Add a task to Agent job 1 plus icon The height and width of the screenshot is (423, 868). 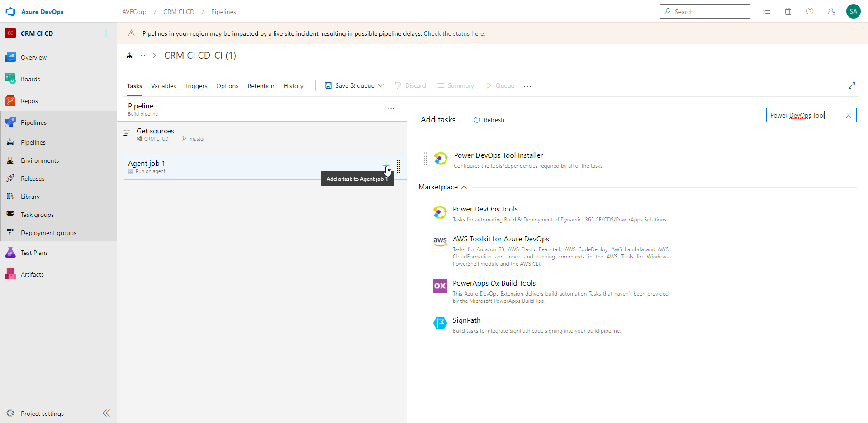(386, 166)
